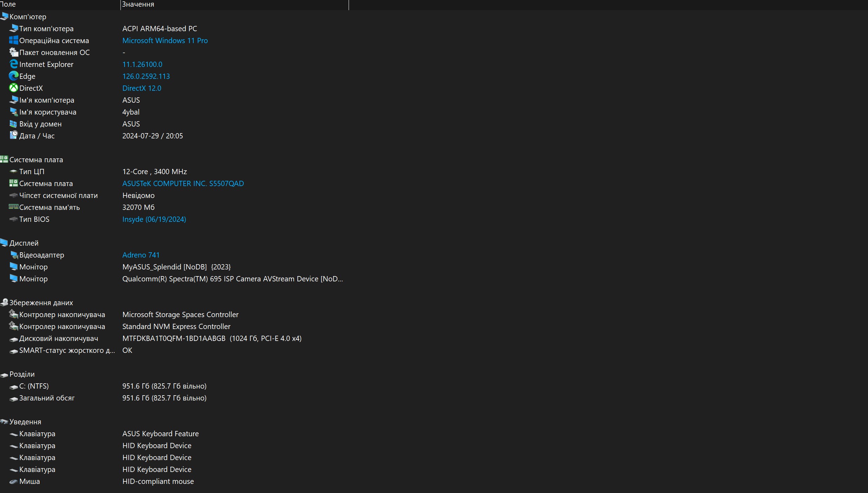868x493 pixels.
Task: Open the Insyde (06/19/2024) BIOS link
Action: pos(154,219)
